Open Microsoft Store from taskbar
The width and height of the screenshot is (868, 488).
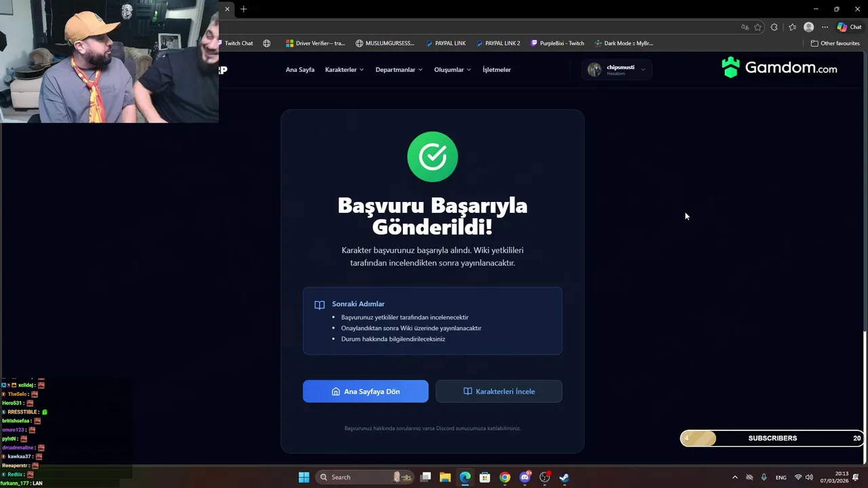coord(485,477)
